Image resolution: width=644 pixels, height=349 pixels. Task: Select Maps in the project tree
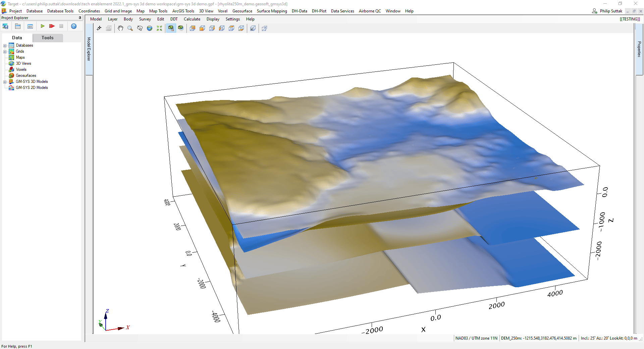20,57
